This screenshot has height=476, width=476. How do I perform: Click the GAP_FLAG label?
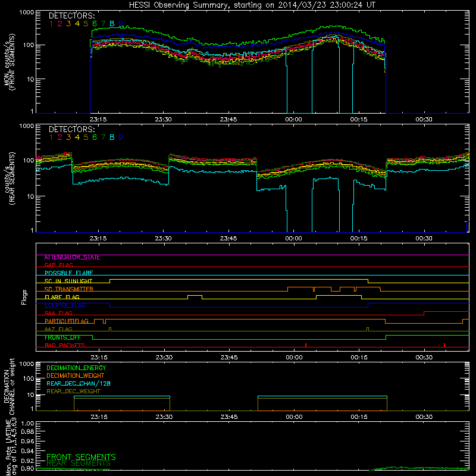58,265
